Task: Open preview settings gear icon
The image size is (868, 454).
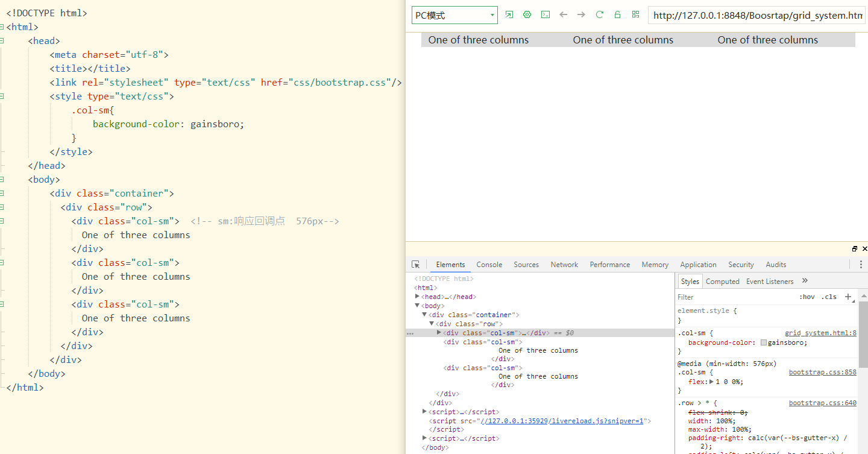Action: 527,15
